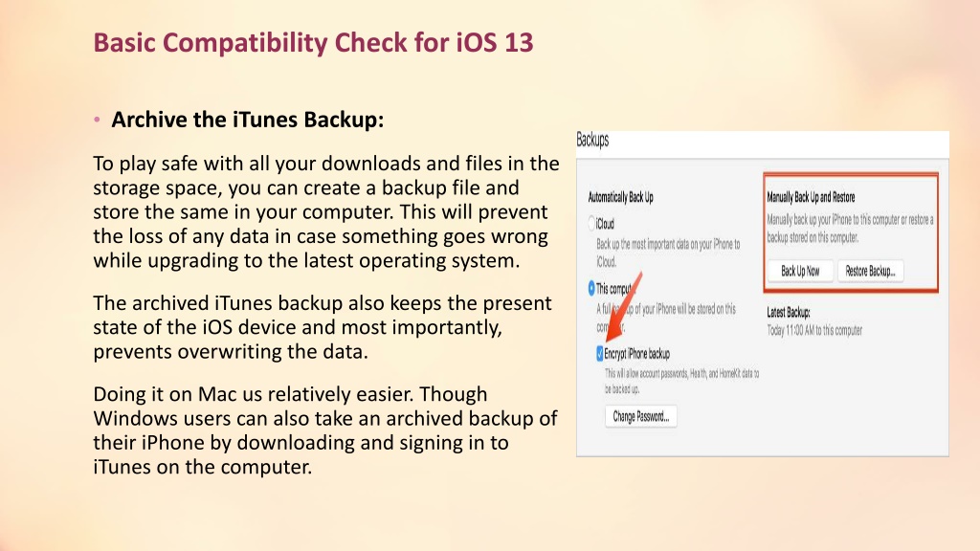Click the Latest Backup label
Image resolution: width=980 pixels, height=551 pixels.
789,313
